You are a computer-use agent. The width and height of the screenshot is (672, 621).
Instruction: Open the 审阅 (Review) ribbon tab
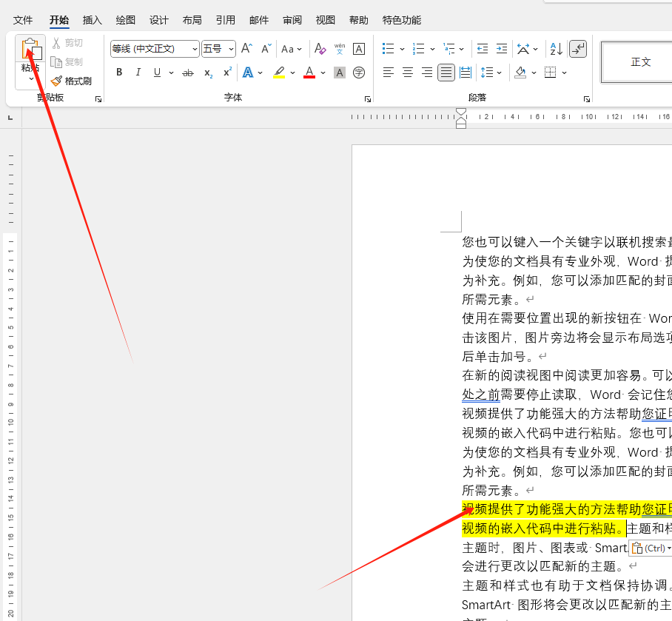coord(292,20)
